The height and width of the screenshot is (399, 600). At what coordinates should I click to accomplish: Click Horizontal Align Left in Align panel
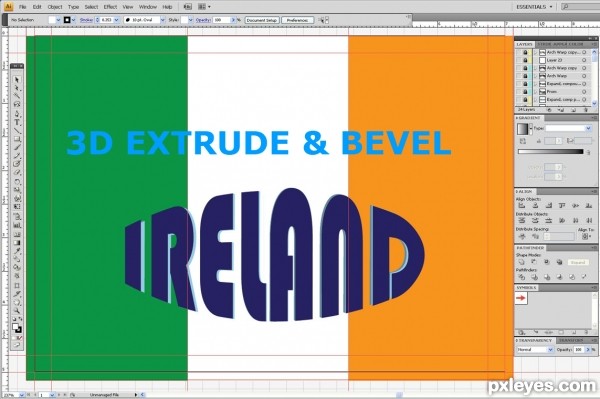click(522, 206)
